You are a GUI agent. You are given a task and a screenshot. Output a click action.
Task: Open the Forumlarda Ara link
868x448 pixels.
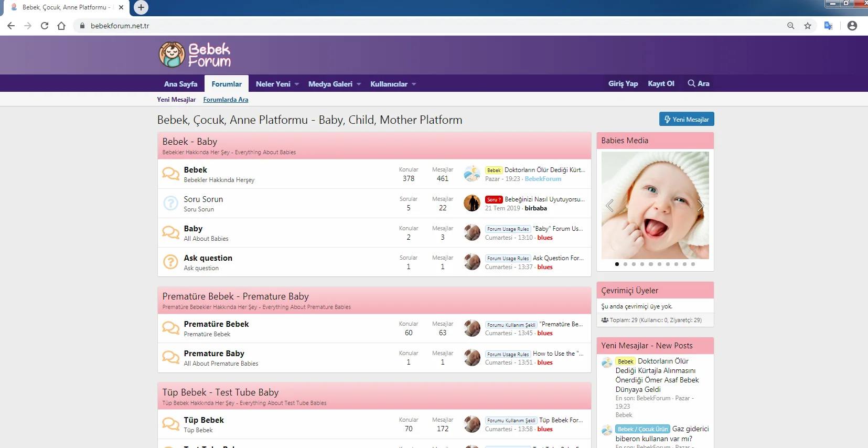tap(226, 100)
